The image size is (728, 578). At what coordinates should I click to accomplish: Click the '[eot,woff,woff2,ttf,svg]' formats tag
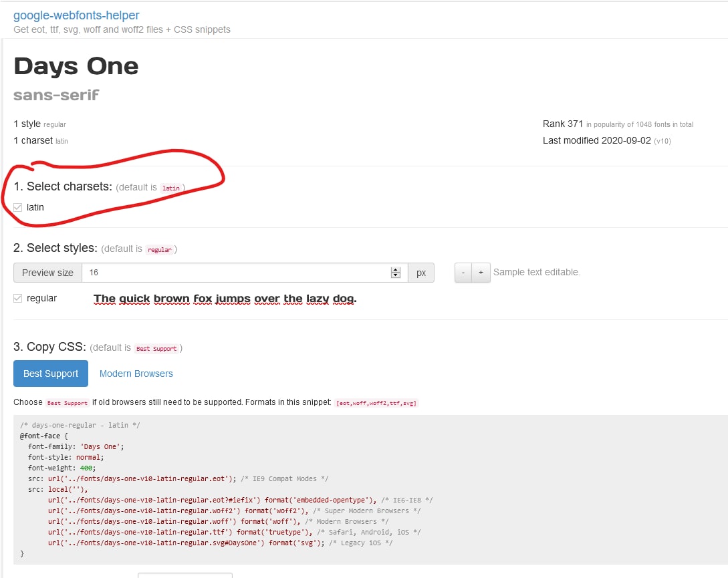[376, 403]
